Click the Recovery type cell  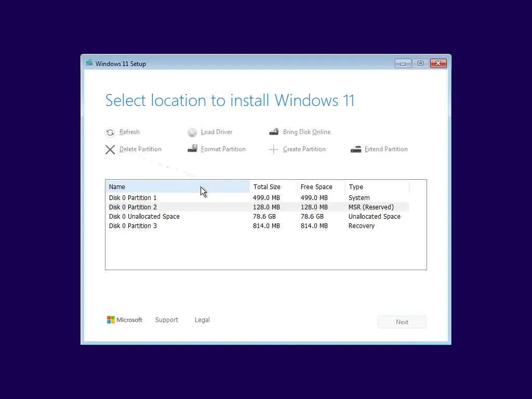pos(362,226)
